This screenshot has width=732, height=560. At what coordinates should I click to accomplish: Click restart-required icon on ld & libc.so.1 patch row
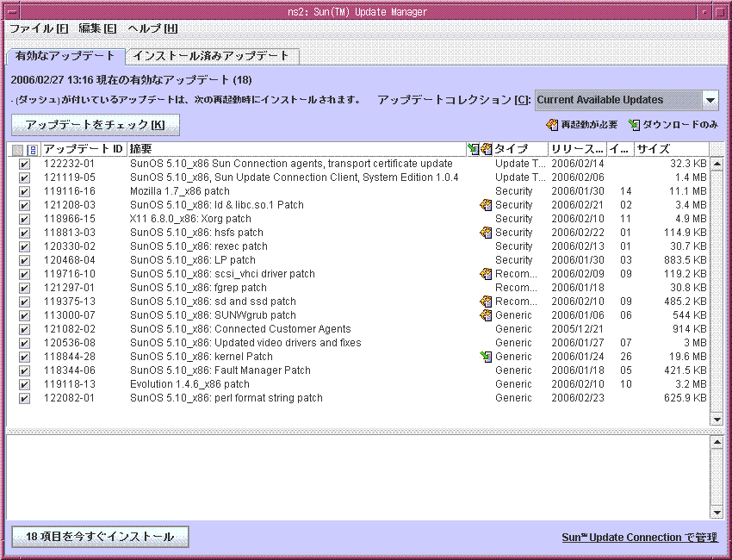486,205
